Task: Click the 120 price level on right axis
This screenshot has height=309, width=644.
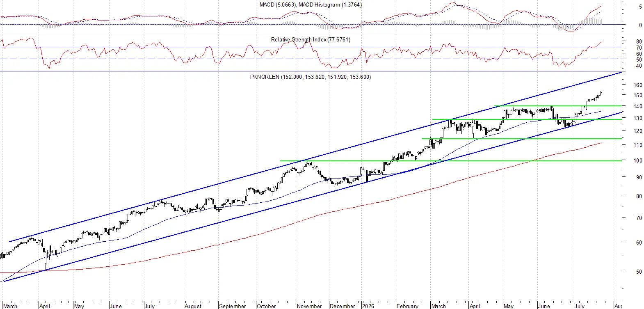Action: click(638, 131)
